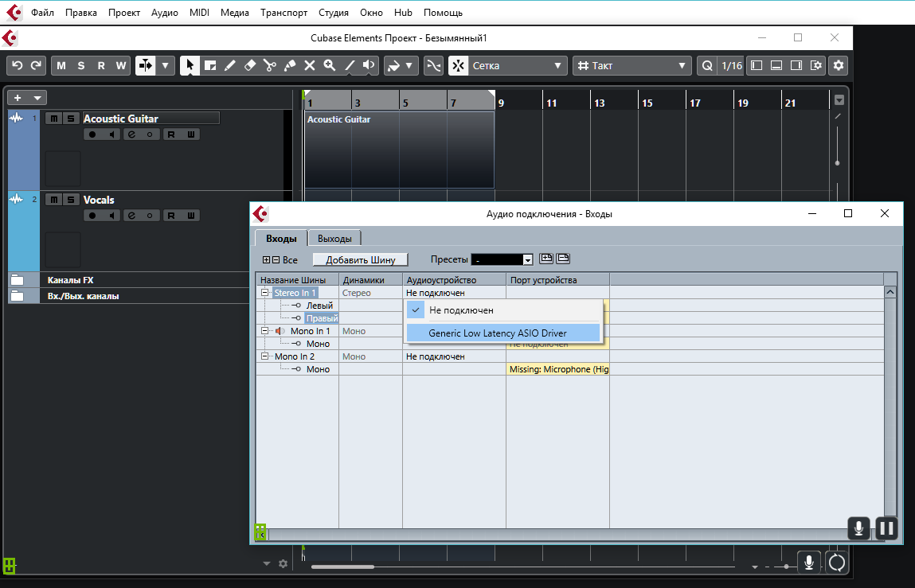This screenshot has width=915, height=588.
Task: Show or hide the right zone
Action: point(796,65)
